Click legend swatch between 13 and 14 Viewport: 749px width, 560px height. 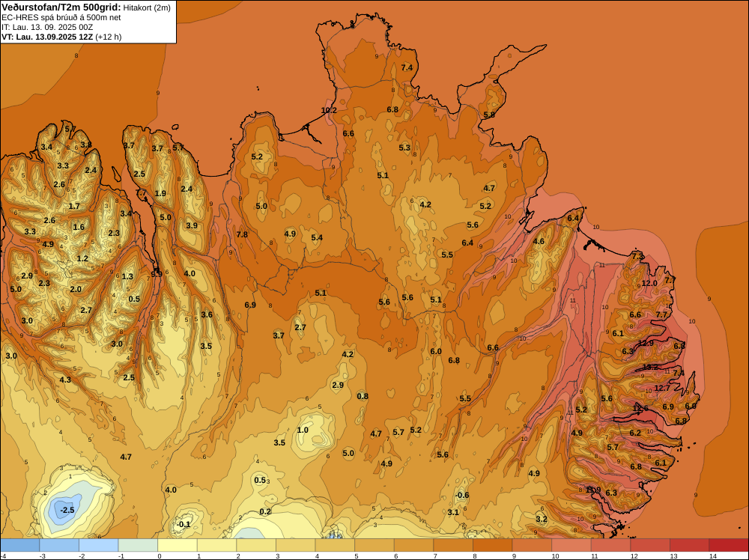pyautogui.click(x=690, y=545)
